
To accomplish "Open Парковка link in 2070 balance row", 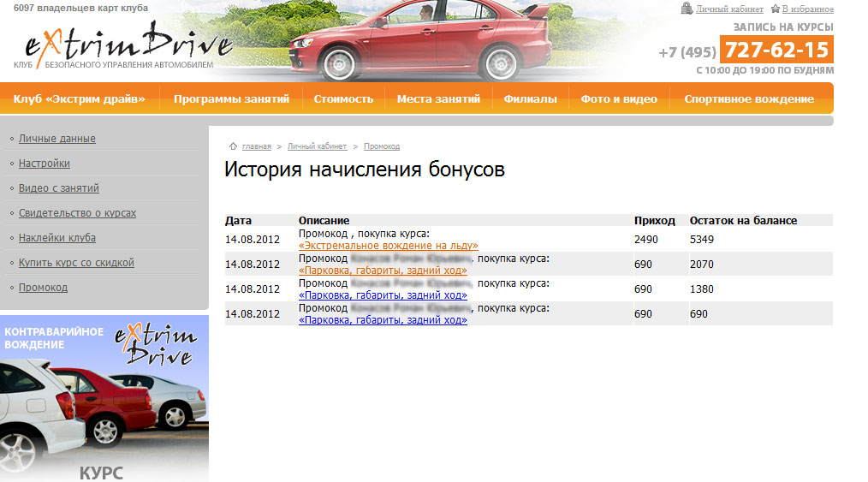I will tap(383, 270).
